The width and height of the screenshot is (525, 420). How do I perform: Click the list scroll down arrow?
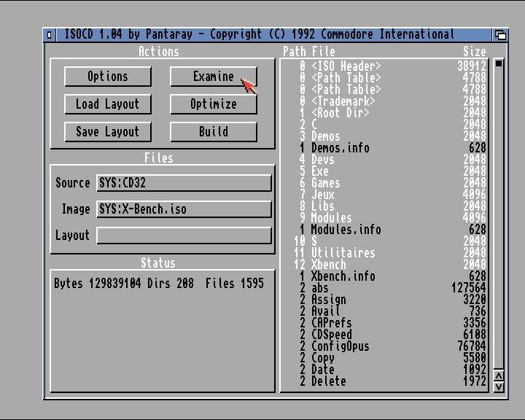499,387
